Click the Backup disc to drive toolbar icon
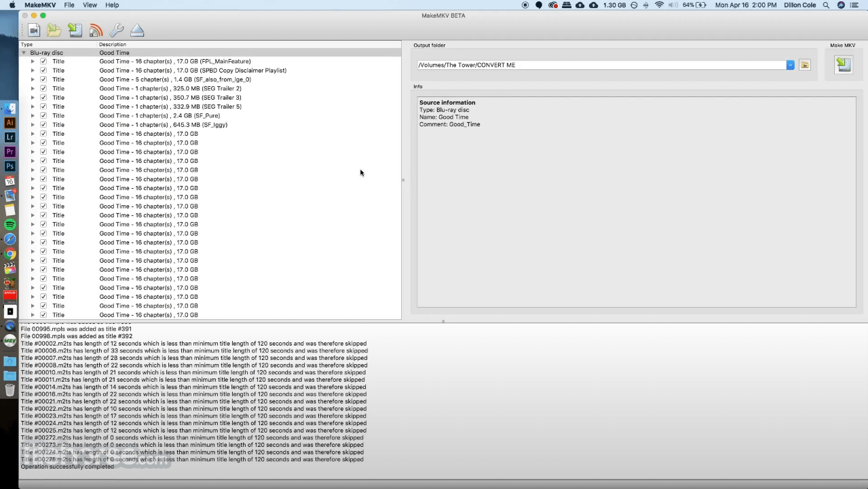The height and width of the screenshot is (489, 868). click(75, 30)
